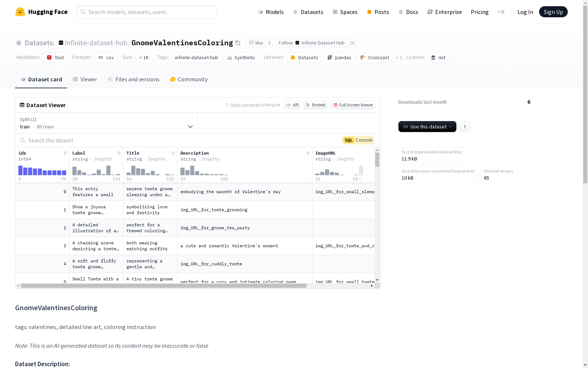The image size is (588, 368).
Task: Go to Models in the top navigation
Action: point(271,12)
